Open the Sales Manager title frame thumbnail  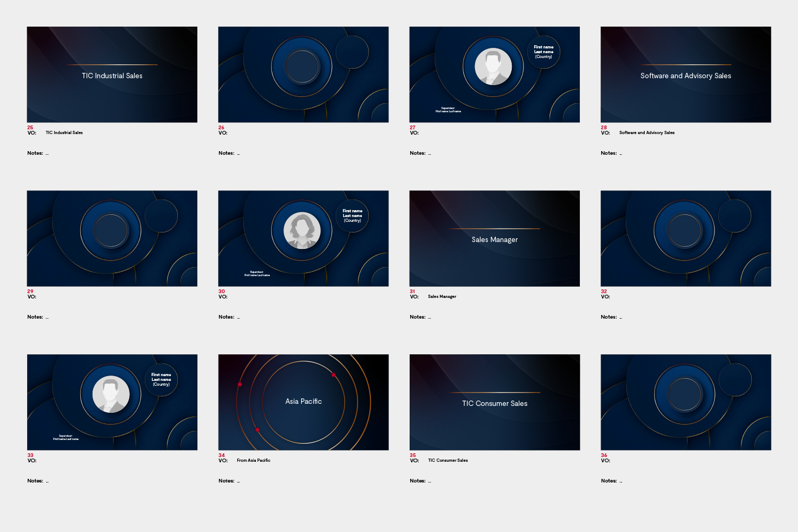(495, 238)
